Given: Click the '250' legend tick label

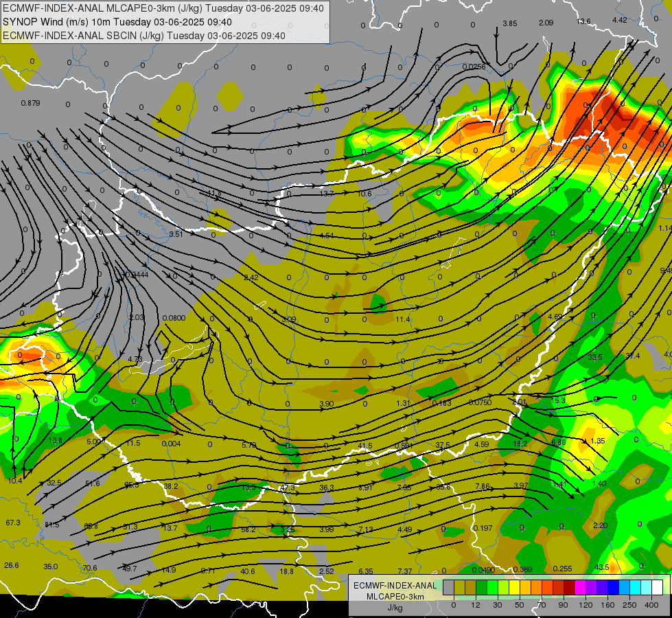Looking at the screenshot, I should tap(629, 605).
